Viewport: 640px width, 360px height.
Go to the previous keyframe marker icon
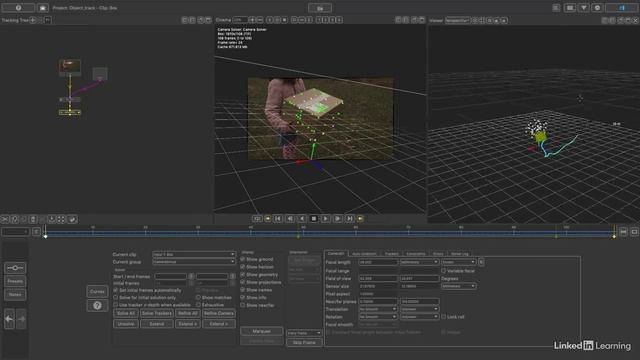(268, 219)
